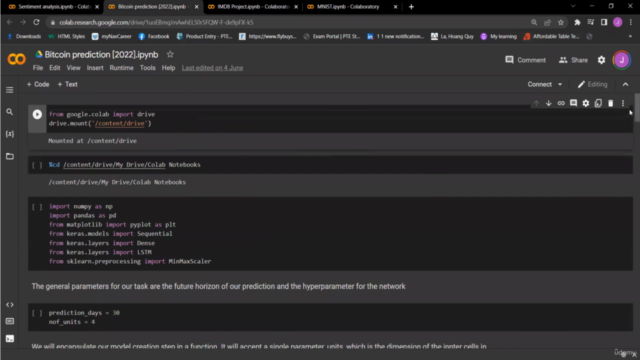Add a comment to cell icon
The width and height of the screenshot is (640, 360).
click(573, 103)
